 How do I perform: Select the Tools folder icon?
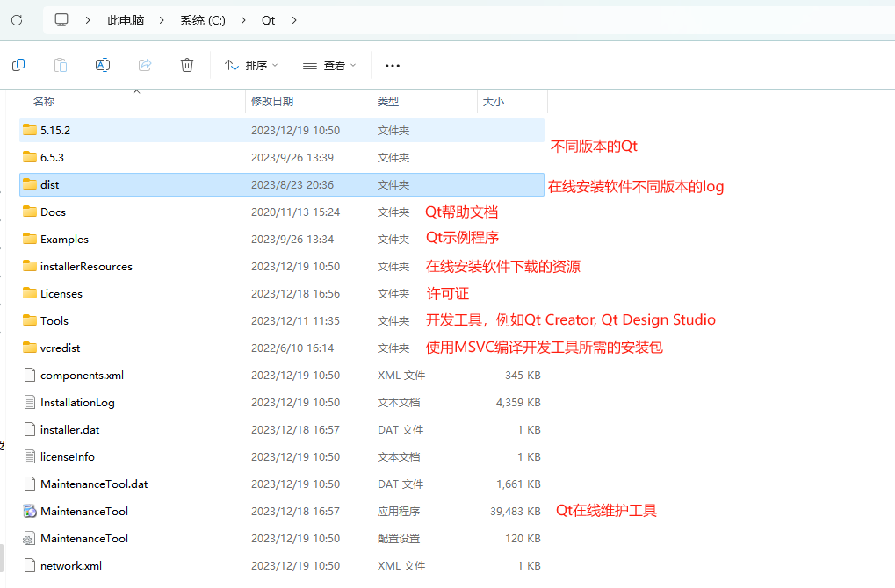pyautogui.click(x=30, y=320)
